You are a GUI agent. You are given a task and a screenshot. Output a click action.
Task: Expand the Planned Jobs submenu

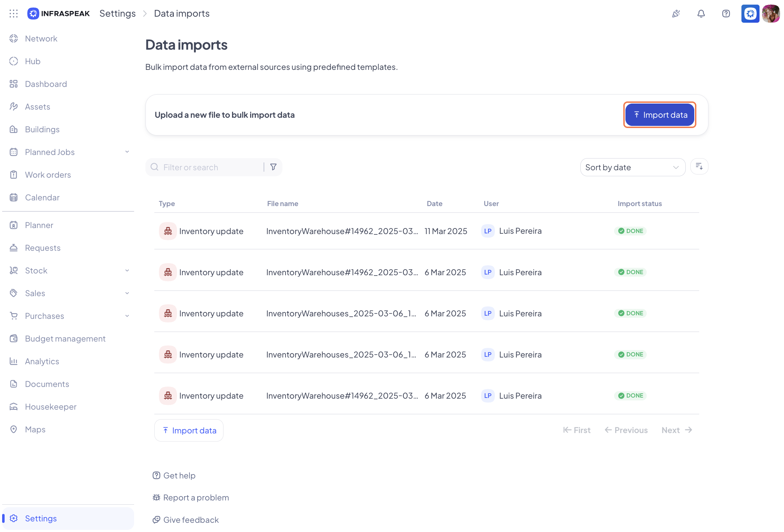[127, 152]
